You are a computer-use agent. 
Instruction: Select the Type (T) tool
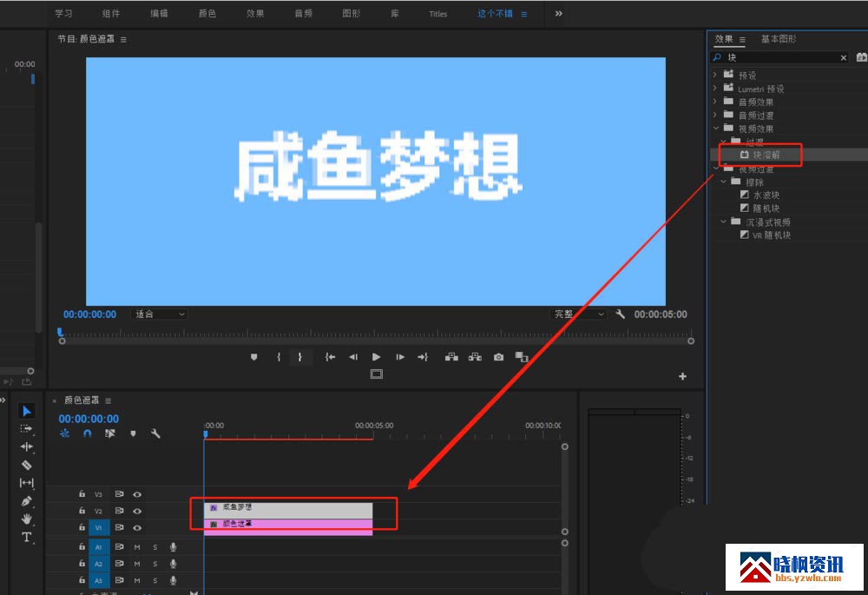[x=26, y=537]
